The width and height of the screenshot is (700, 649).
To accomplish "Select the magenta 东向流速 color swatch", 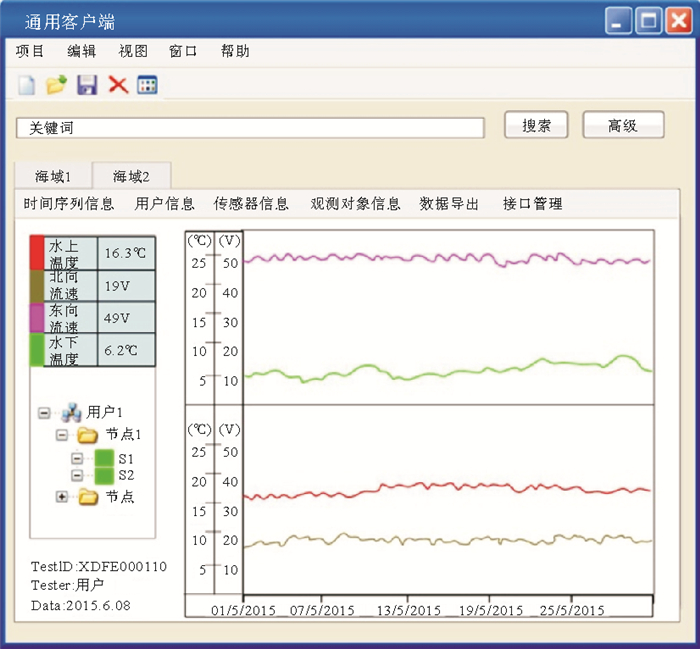I will (x=37, y=318).
